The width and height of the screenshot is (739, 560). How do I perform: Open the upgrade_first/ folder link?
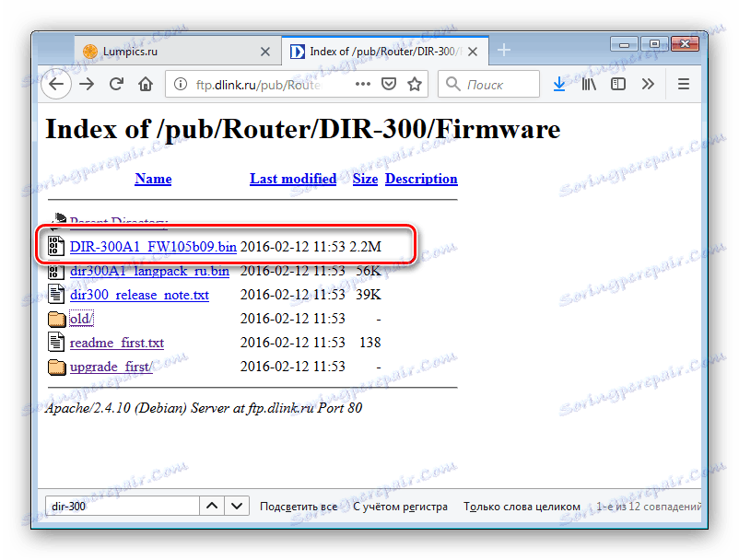(111, 367)
